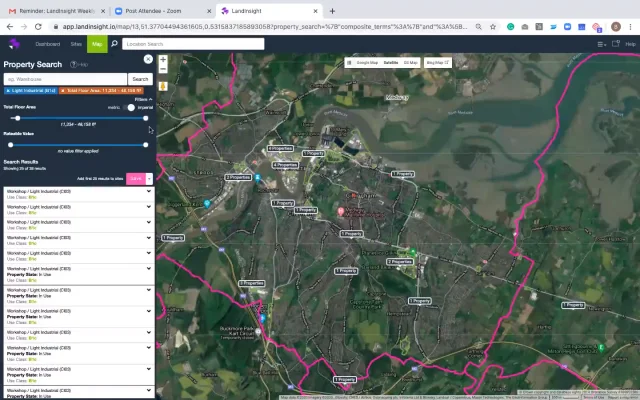Zoom out on the map

[x=163, y=71]
